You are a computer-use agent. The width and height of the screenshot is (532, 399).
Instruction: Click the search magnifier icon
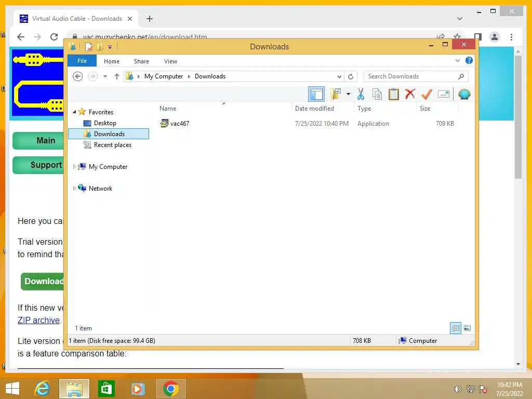pyautogui.click(x=461, y=76)
